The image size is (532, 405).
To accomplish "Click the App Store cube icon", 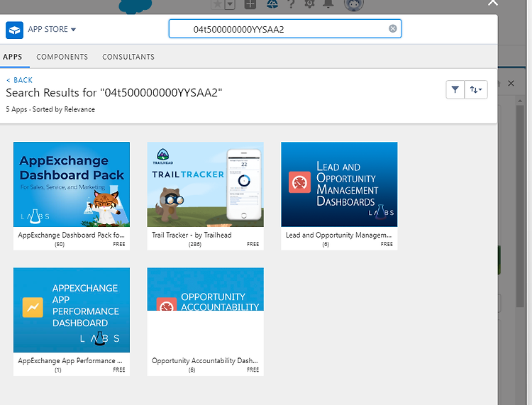I will (14, 30).
